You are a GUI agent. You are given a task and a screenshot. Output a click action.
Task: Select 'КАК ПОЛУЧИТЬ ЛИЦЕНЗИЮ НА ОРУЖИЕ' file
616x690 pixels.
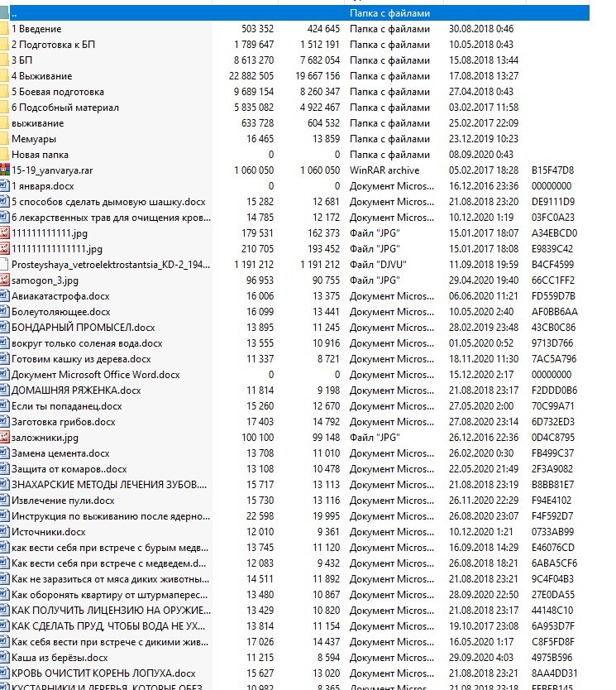112,611
